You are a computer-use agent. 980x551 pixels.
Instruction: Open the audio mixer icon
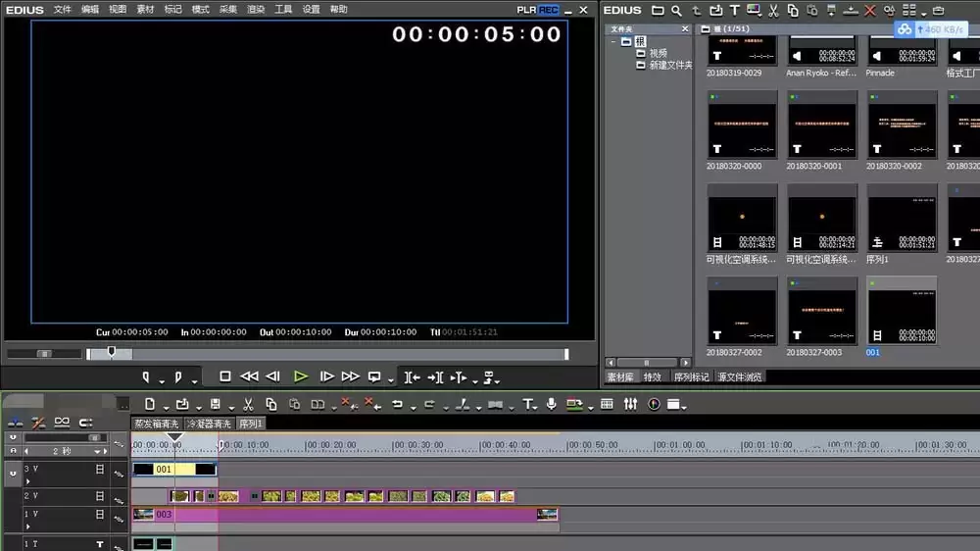point(630,405)
